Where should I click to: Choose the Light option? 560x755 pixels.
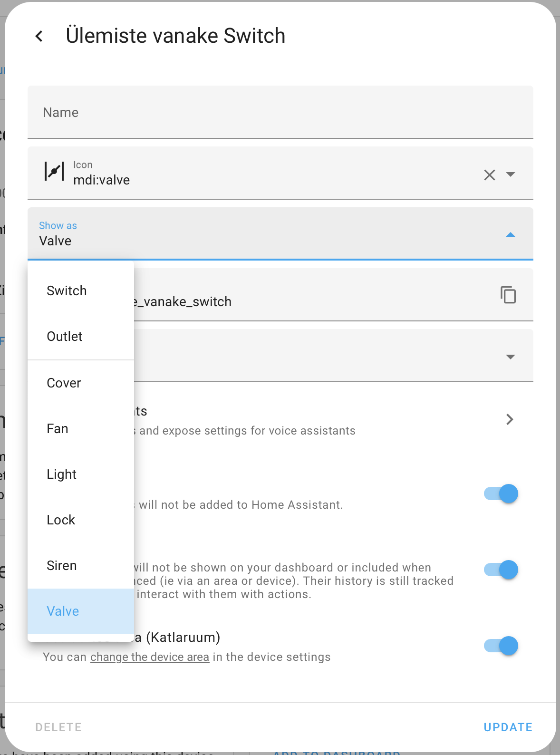point(62,474)
